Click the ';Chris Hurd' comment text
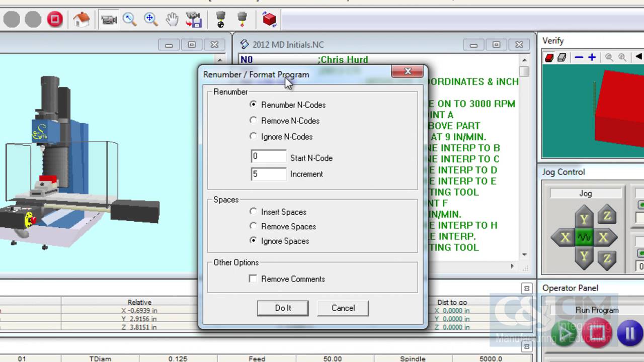 click(x=343, y=59)
